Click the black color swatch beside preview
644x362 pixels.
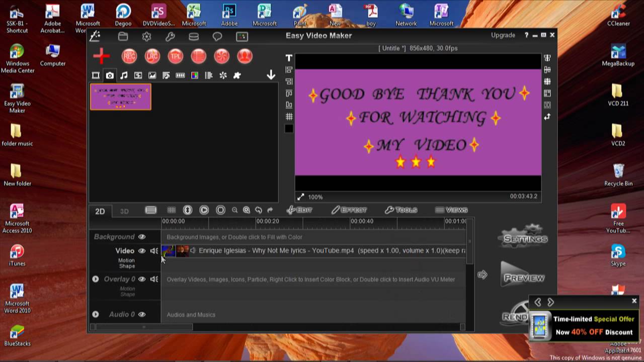[x=289, y=129]
